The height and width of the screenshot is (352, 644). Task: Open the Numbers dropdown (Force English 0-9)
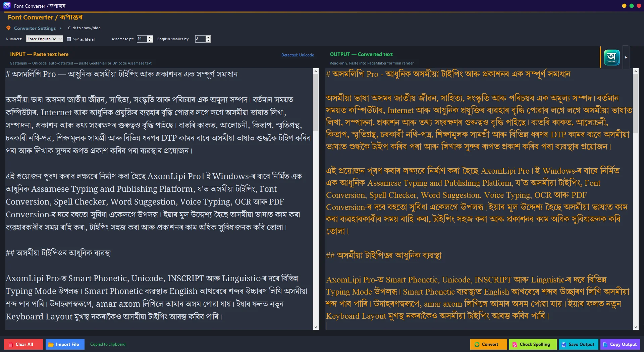(45, 39)
